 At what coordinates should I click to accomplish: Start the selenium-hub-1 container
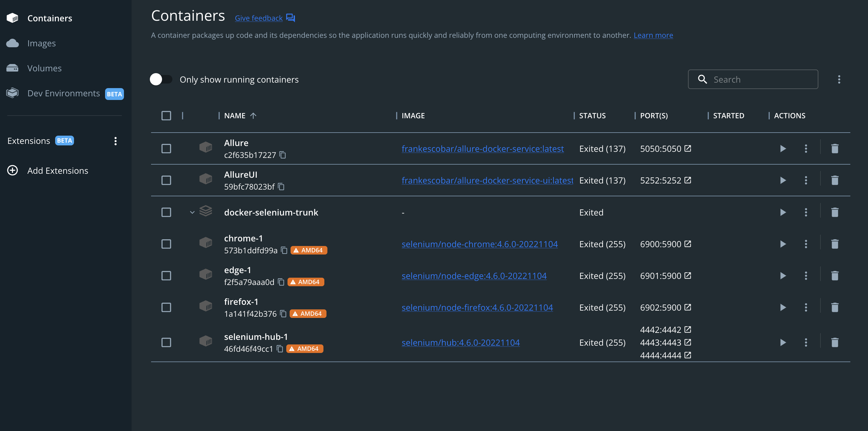tap(783, 343)
